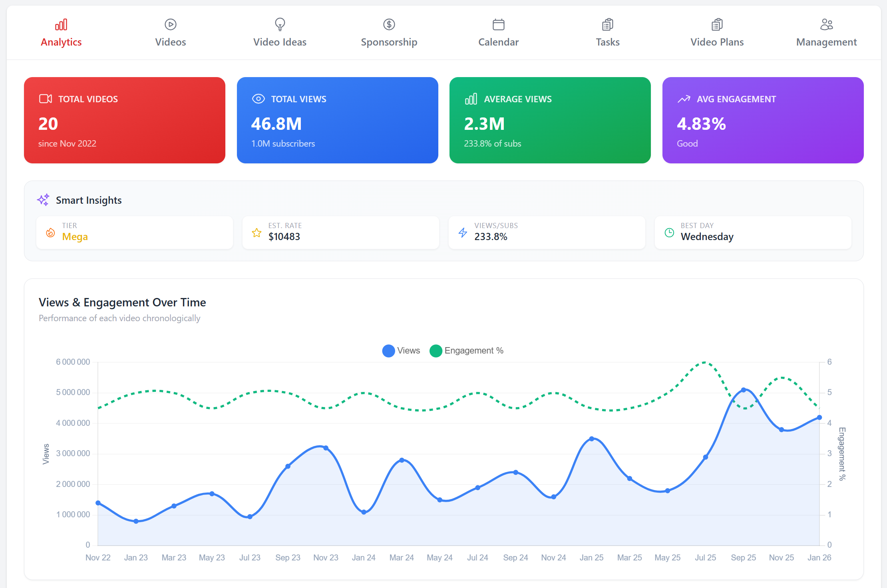The height and width of the screenshot is (588, 887).
Task: Click the eye icon on Total Views card
Action: pyautogui.click(x=259, y=99)
